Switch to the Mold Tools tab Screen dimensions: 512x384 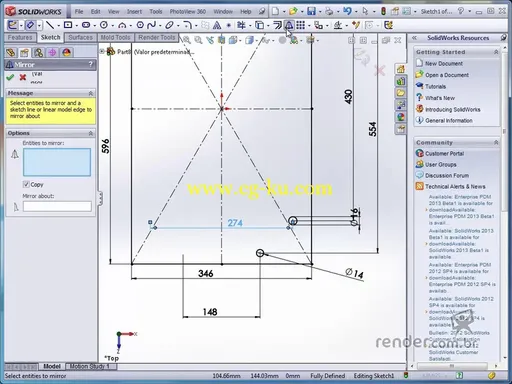tap(115, 37)
